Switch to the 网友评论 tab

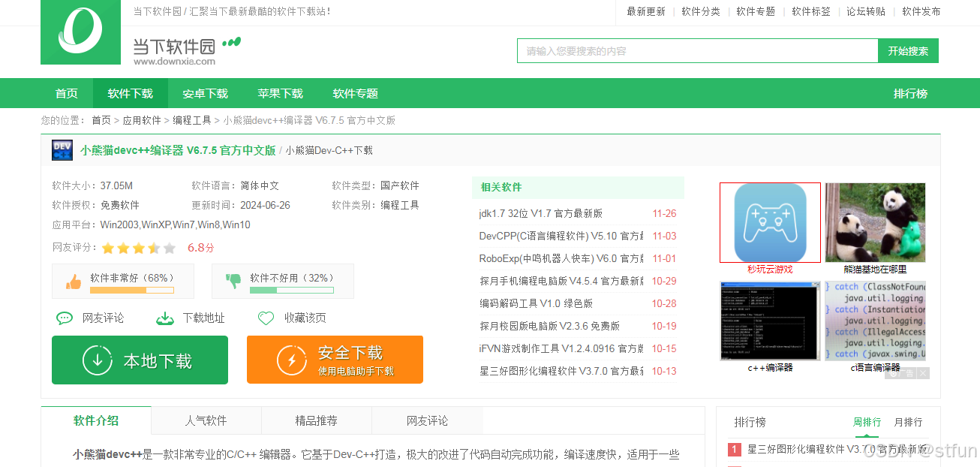point(427,420)
